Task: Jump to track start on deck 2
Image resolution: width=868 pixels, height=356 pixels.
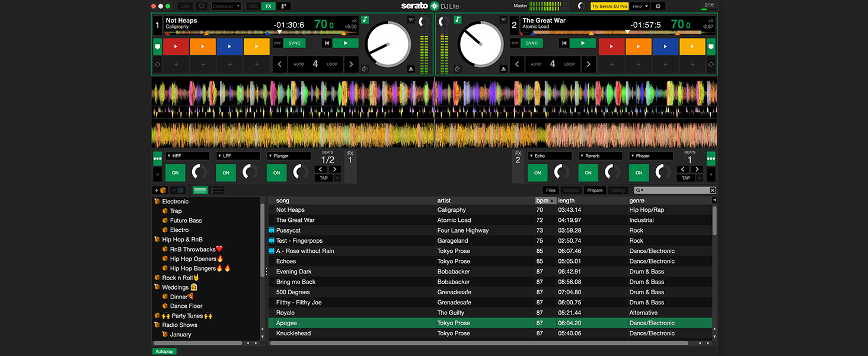Action: click(565, 43)
